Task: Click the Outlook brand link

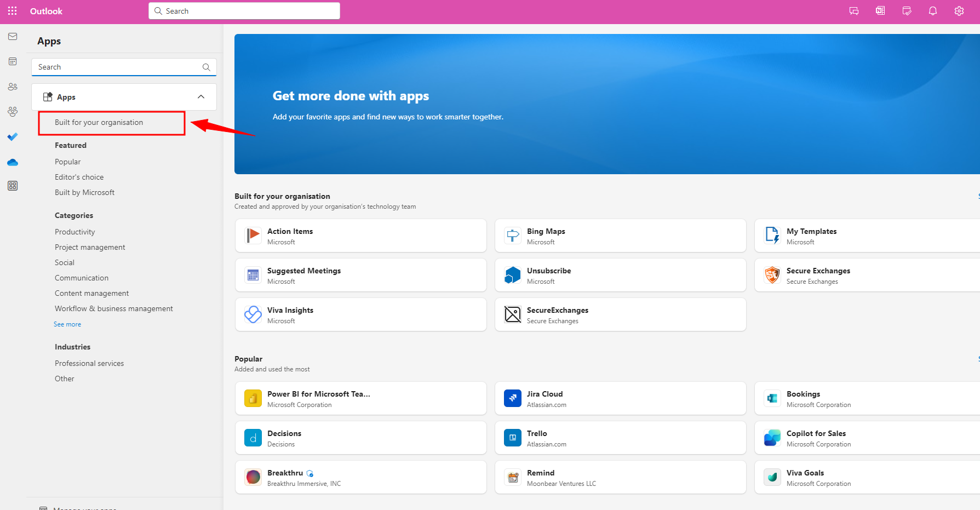Action: click(x=46, y=11)
